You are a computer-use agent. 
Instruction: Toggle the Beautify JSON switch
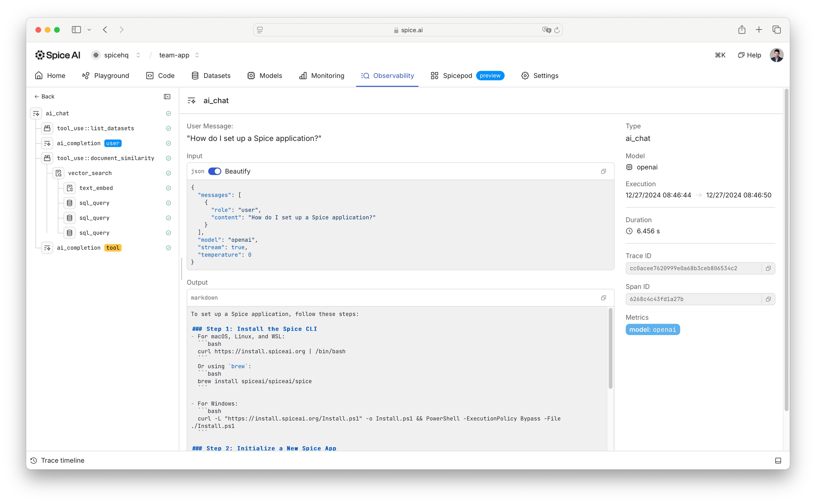pyautogui.click(x=215, y=171)
